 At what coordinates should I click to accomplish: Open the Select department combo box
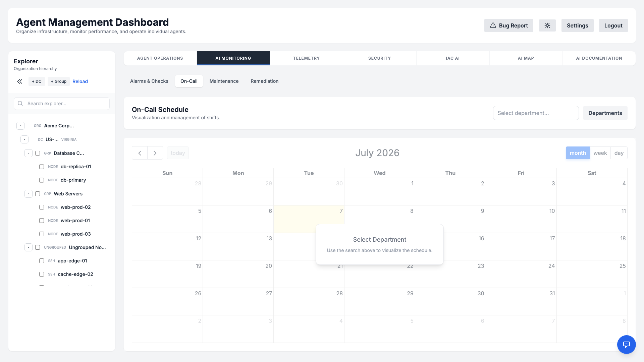click(x=536, y=113)
